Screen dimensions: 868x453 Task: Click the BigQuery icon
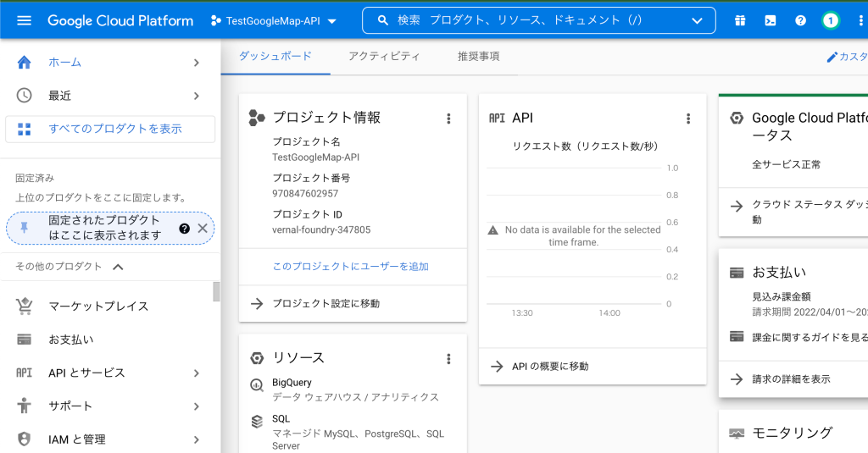pos(256,384)
